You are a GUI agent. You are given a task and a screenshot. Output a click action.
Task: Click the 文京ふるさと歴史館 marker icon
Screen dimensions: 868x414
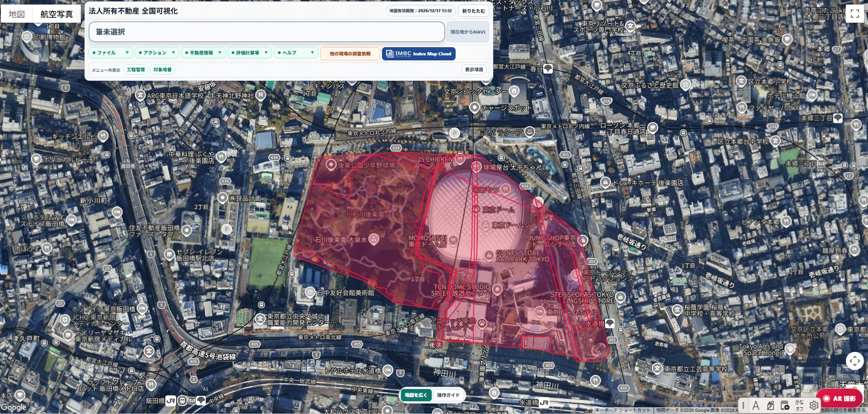685,84
